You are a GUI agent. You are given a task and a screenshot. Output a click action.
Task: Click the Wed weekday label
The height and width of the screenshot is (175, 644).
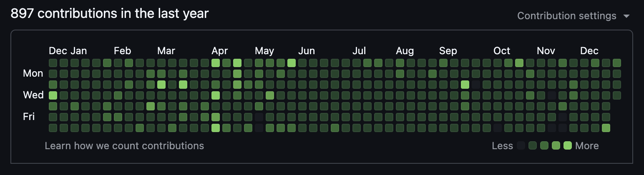click(33, 95)
